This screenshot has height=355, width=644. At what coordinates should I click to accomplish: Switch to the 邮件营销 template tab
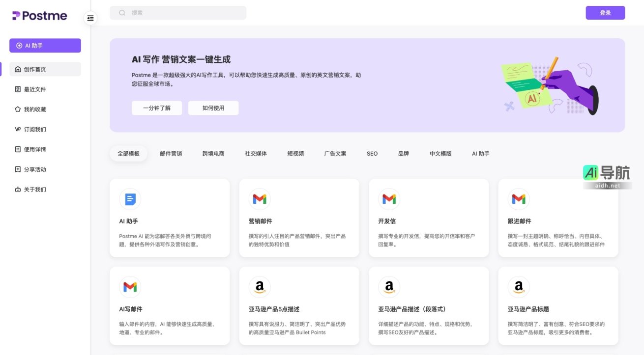(171, 153)
